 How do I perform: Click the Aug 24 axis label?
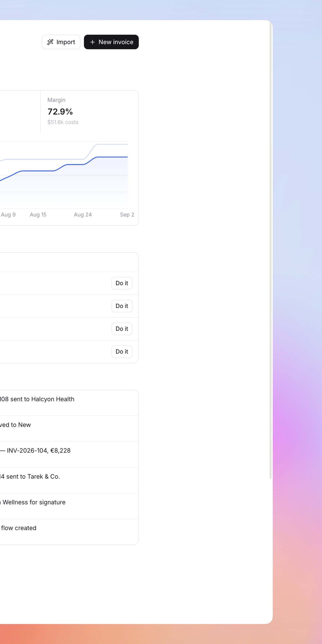point(83,215)
